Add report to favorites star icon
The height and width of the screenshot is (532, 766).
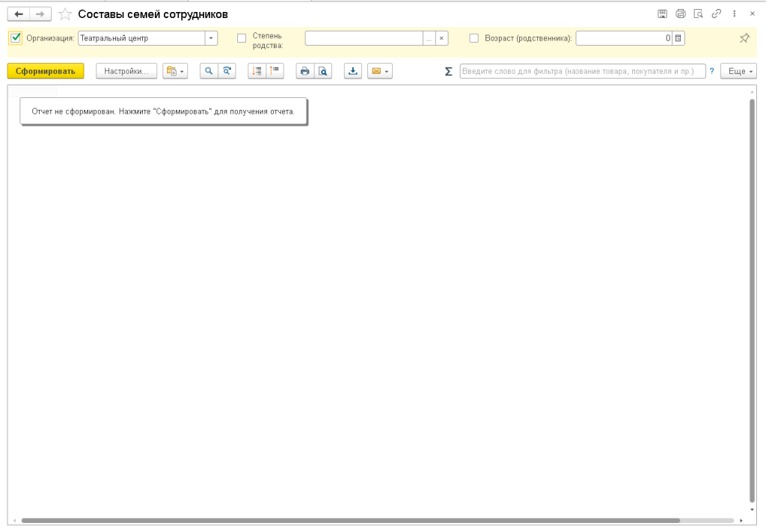[65, 14]
